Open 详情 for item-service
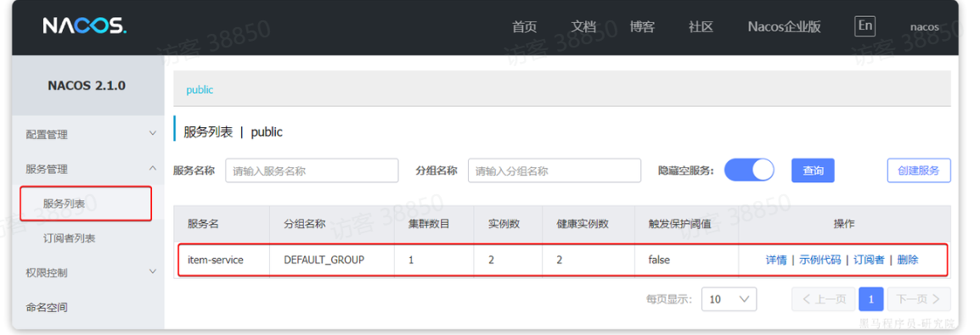The height and width of the screenshot is (335, 980). click(x=776, y=260)
